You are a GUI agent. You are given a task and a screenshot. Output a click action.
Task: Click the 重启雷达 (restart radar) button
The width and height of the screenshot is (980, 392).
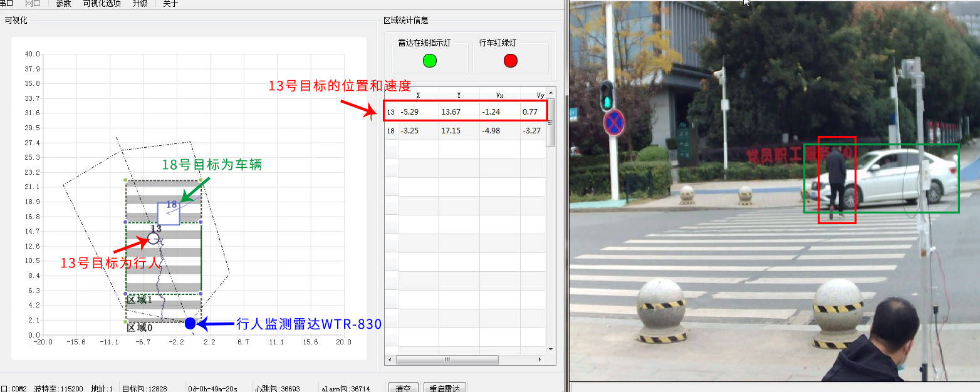pos(444,388)
